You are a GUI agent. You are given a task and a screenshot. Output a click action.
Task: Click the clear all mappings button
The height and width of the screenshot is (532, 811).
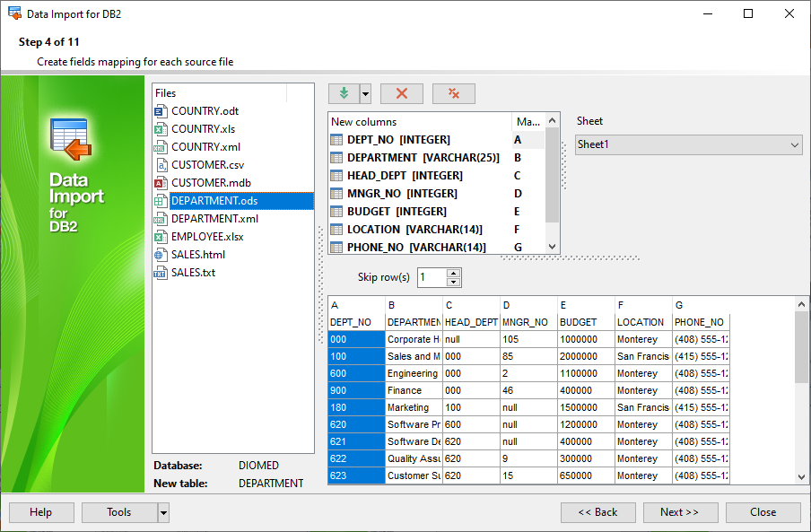tap(454, 94)
